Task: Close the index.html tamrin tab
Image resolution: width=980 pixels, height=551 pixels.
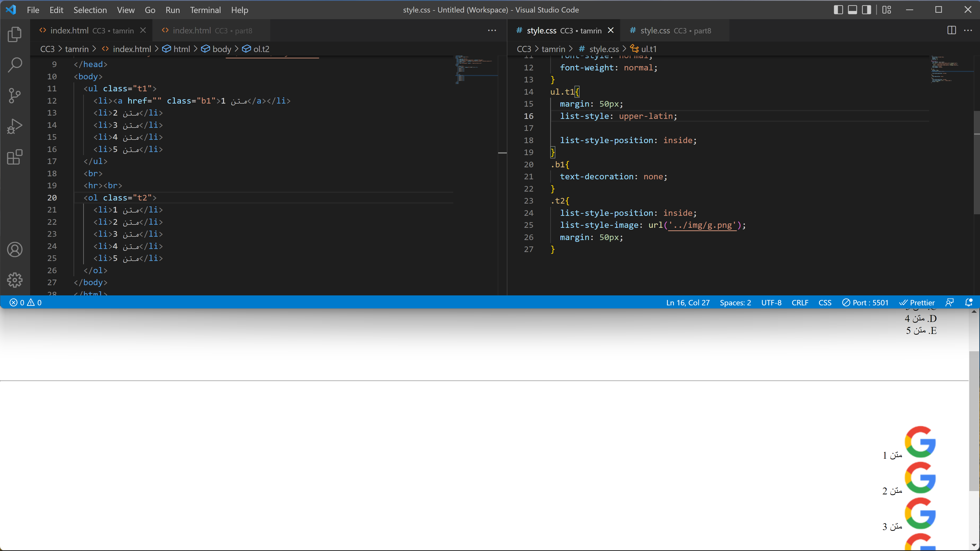Action: pos(143,30)
